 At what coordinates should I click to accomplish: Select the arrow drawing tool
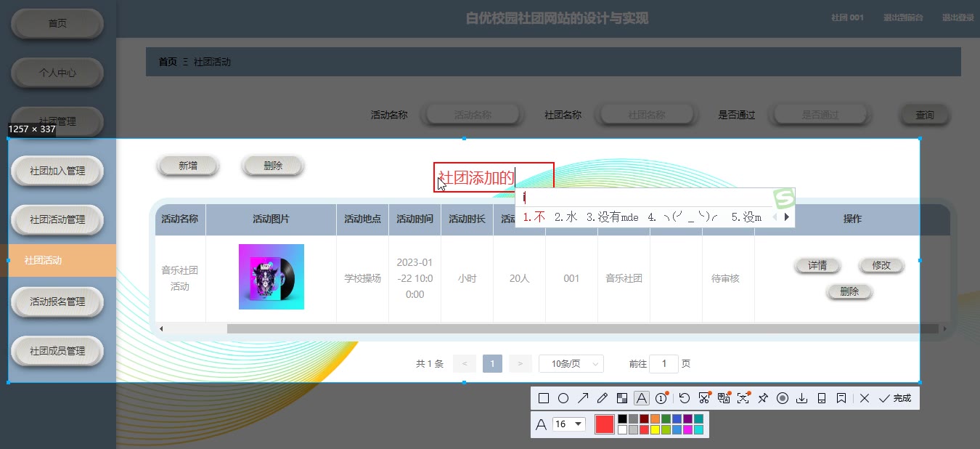point(583,398)
